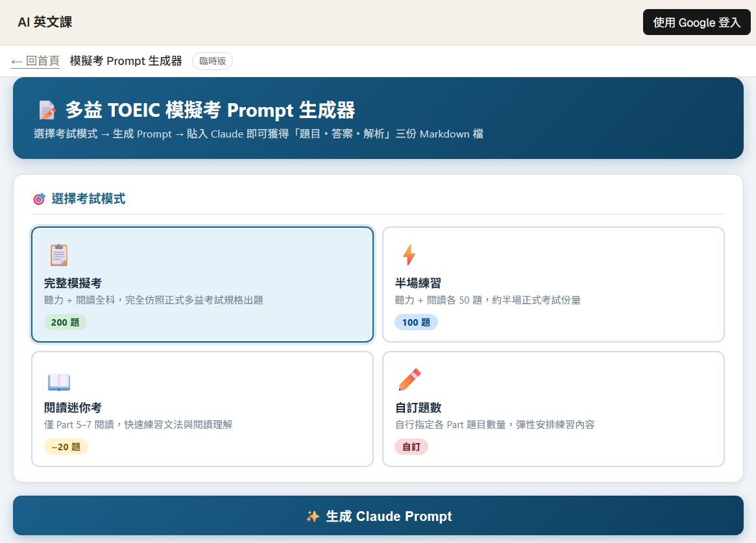
Task: Click the banner subtitle starting 選擇考試模式 → 生成 Prompt
Action: [258, 134]
